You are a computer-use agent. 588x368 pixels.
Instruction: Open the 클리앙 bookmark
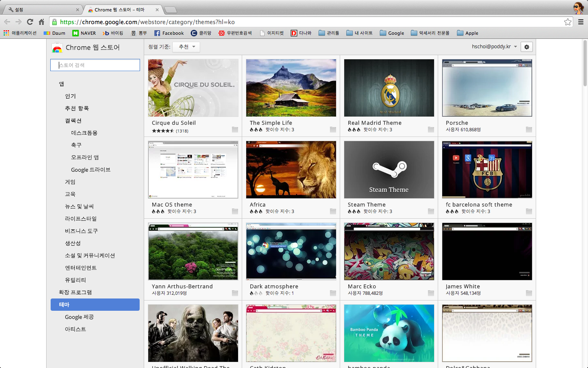201,33
